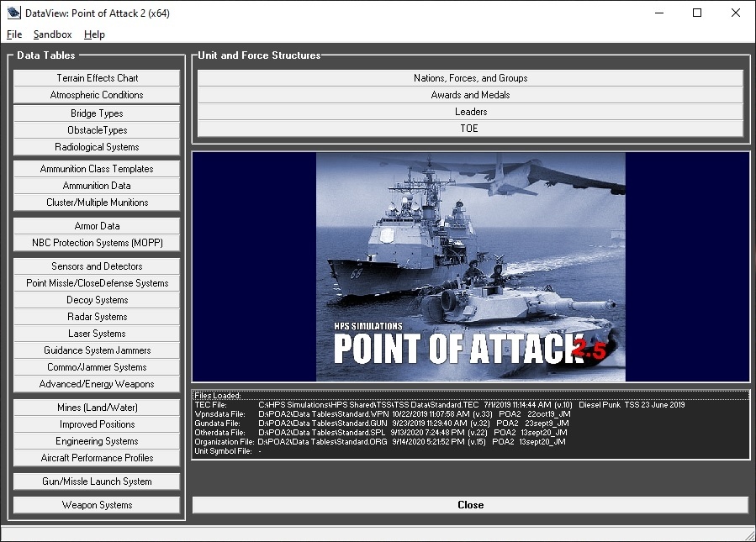Viewport: 756px width, 542px height.
Task: Open Ammunition Data table
Action: click(x=97, y=186)
